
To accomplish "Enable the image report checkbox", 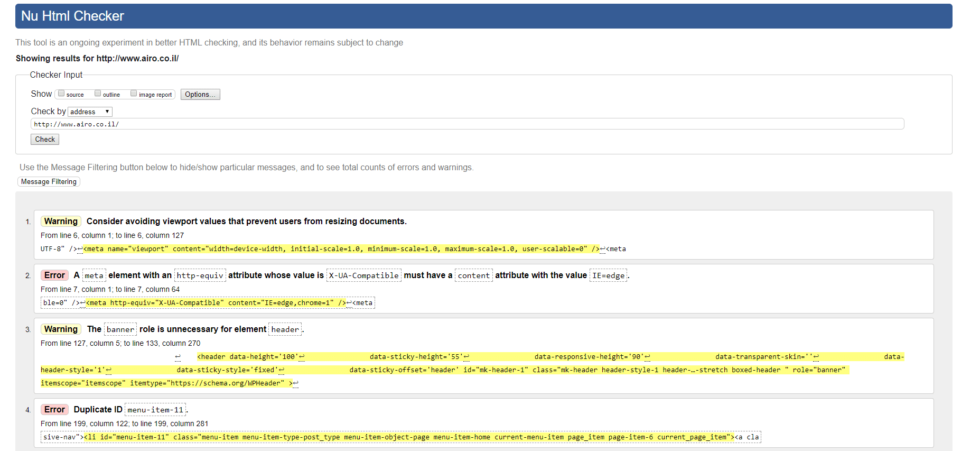I will (134, 94).
